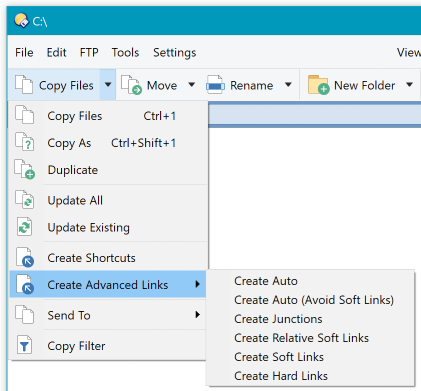The width and height of the screenshot is (421, 391).
Task: Select Create Hard Links submenu item
Action: (x=310, y=376)
